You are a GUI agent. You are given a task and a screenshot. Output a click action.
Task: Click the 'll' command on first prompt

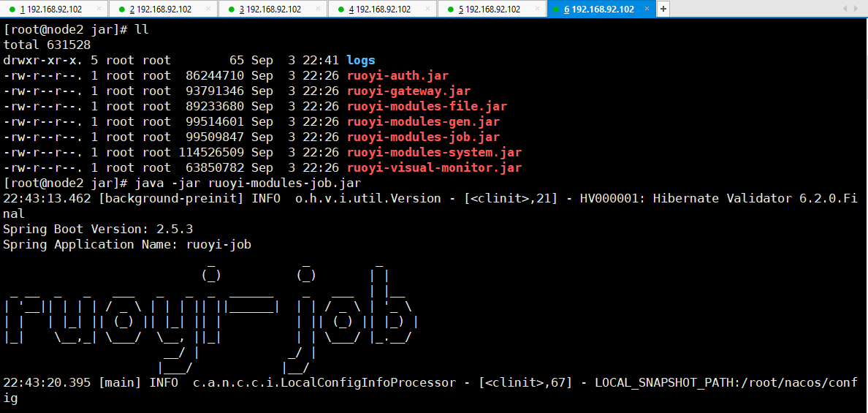pyautogui.click(x=142, y=30)
